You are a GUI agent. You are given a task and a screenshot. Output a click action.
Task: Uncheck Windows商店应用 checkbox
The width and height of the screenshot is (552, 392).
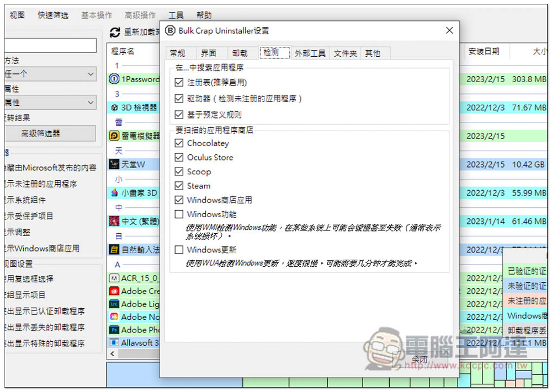(x=179, y=200)
